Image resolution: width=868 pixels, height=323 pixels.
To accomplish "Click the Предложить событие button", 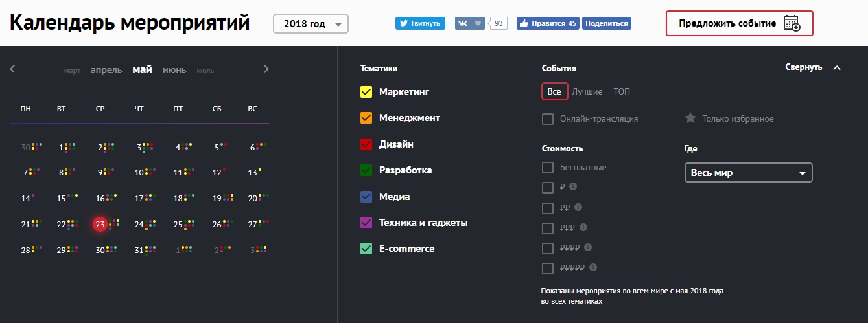I will pos(739,23).
